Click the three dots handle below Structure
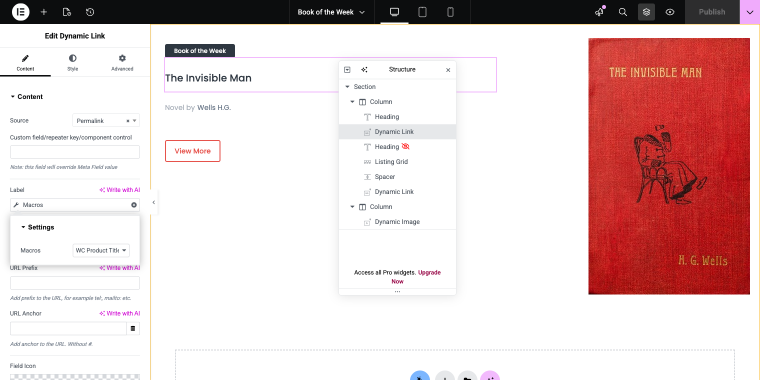Image resolution: width=760 pixels, height=380 pixels. click(x=397, y=292)
